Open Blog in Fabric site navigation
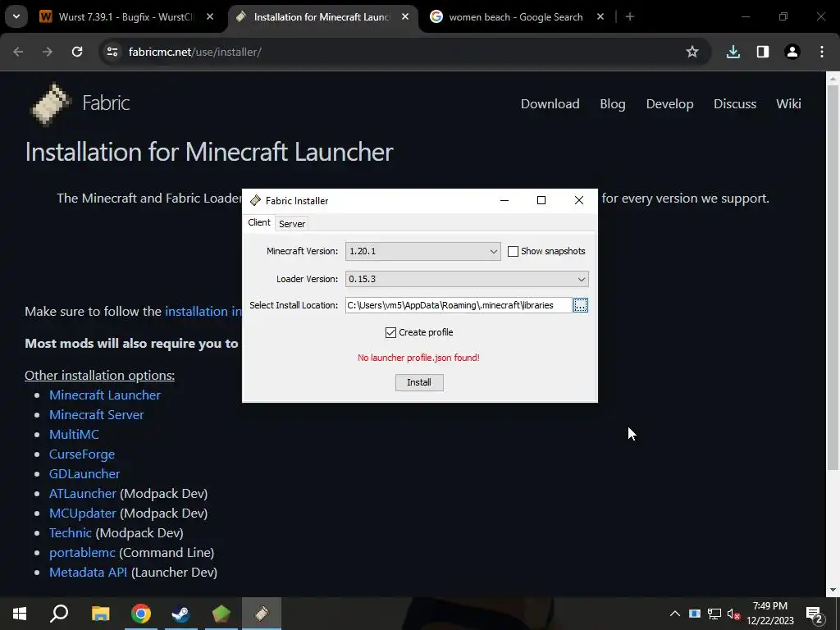Image resolution: width=840 pixels, height=630 pixels. pyautogui.click(x=613, y=104)
